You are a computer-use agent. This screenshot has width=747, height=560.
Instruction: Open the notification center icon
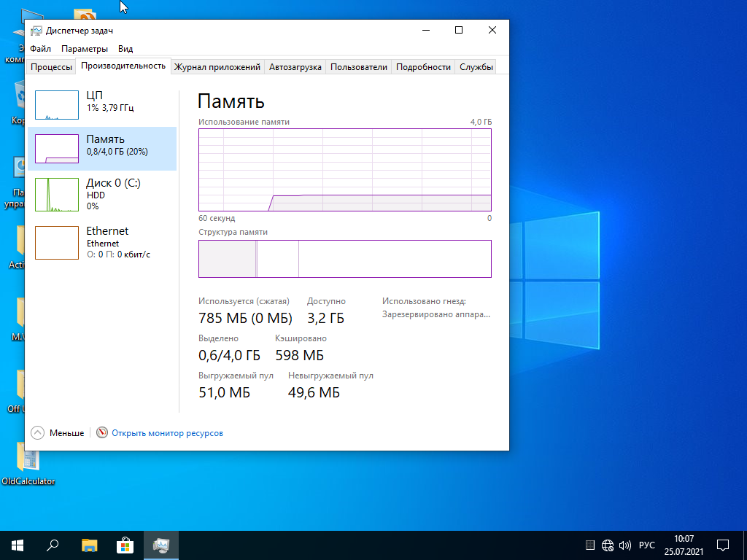click(x=723, y=545)
